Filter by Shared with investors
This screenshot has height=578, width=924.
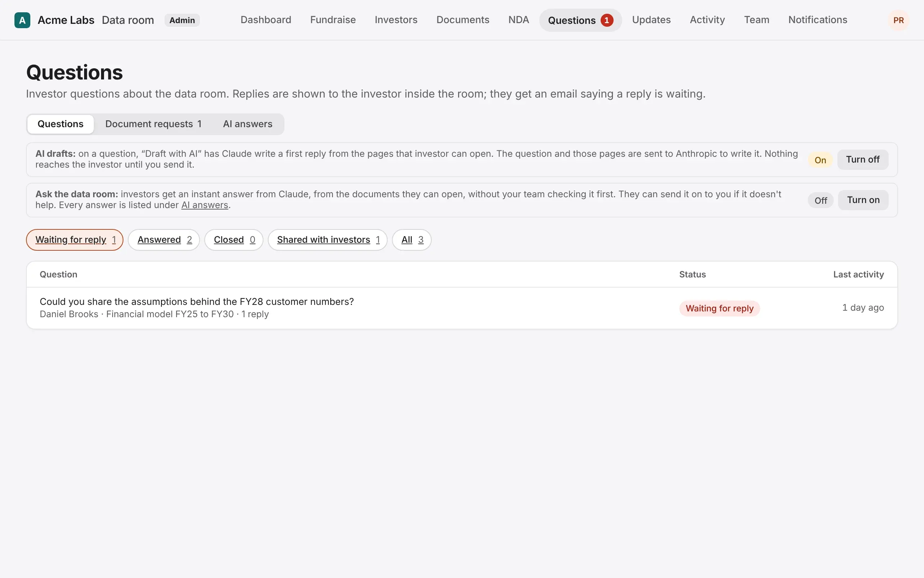(x=328, y=240)
